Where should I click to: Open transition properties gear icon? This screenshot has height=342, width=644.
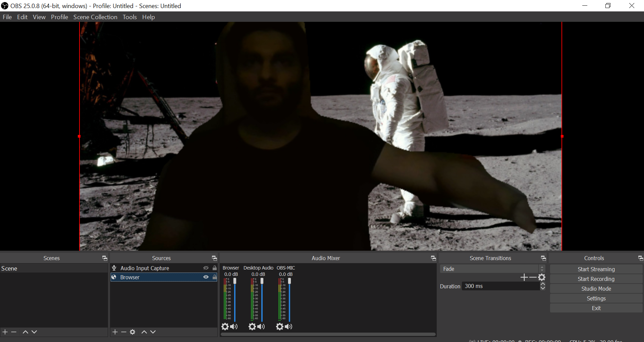coord(542,277)
